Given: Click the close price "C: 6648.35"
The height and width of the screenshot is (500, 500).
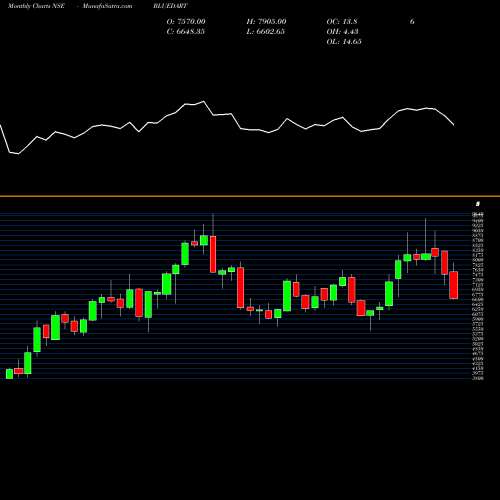Looking at the screenshot, I should (186, 32).
